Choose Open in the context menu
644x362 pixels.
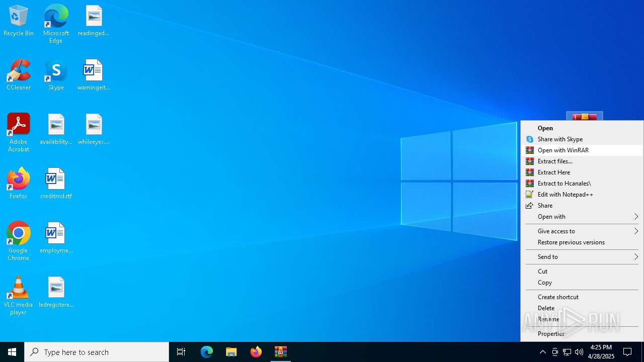coord(582,128)
